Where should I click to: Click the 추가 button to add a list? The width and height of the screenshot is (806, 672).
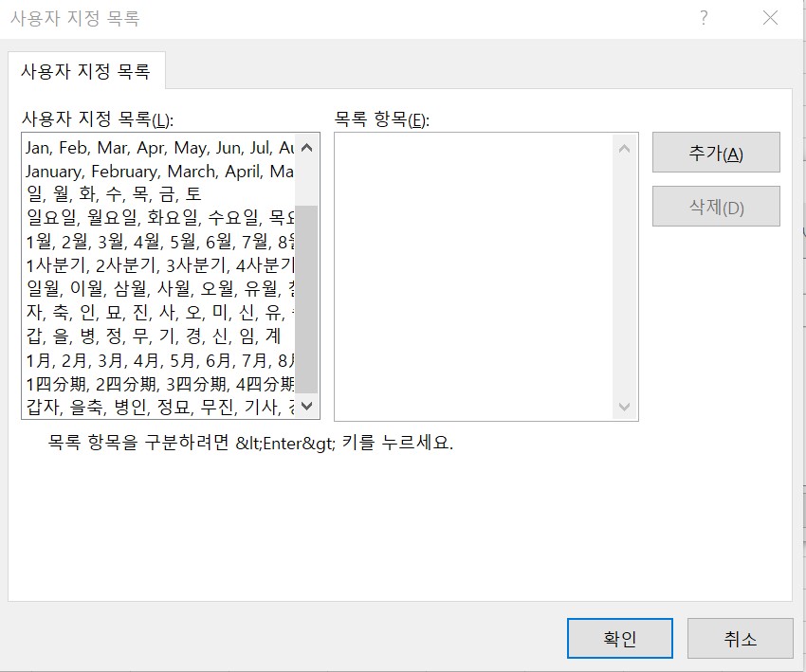coord(716,152)
